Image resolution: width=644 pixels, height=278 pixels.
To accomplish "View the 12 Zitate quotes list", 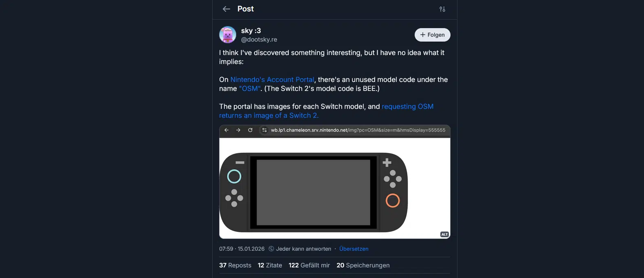I will pos(270,265).
